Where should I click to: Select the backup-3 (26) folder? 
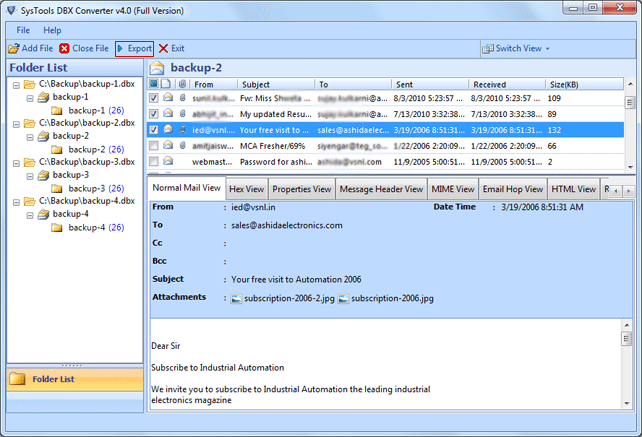(x=96, y=188)
